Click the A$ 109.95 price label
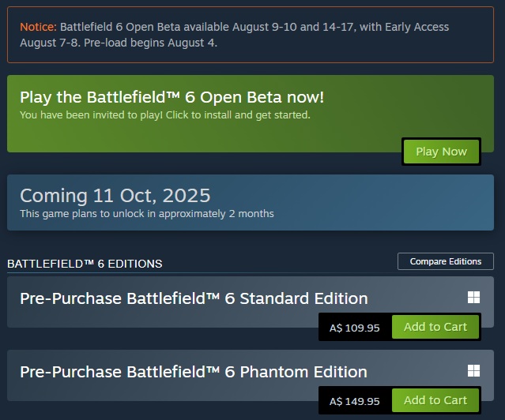 coord(355,328)
